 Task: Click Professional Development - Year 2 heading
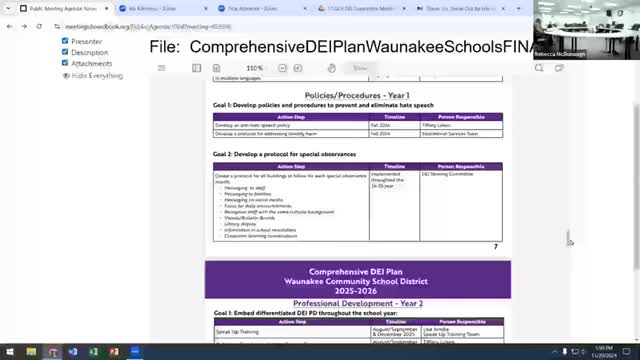coord(358,303)
